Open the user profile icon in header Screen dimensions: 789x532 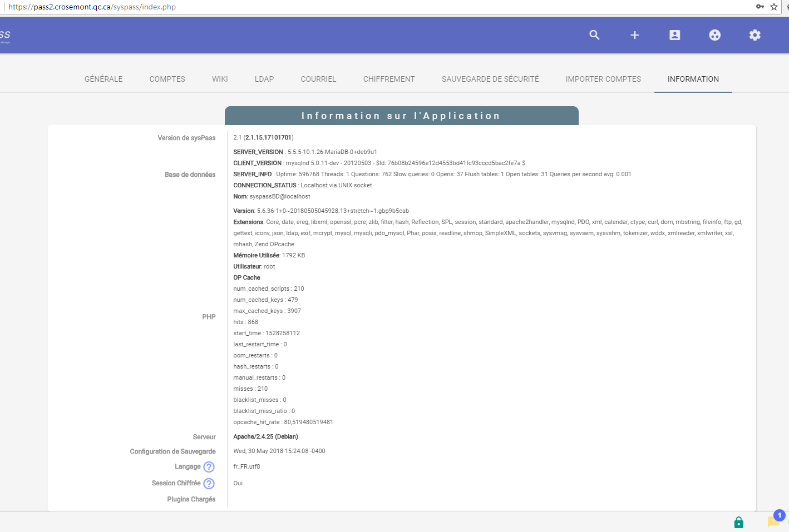(674, 35)
